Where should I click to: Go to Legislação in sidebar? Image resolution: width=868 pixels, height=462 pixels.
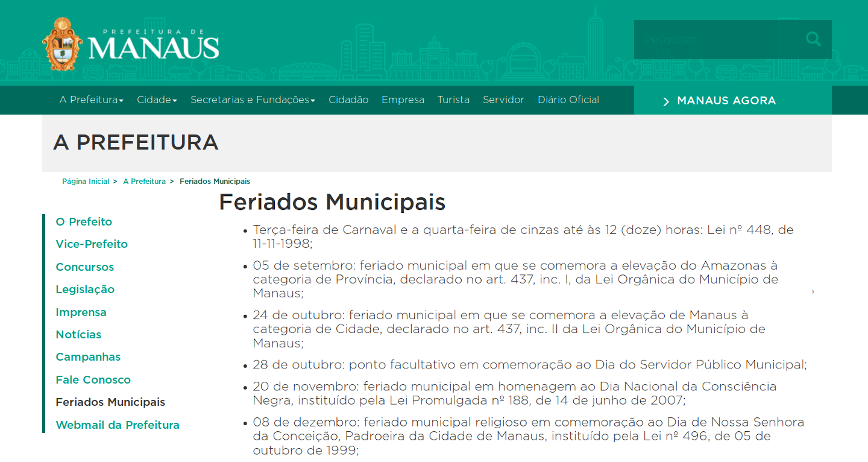pyautogui.click(x=85, y=290)
